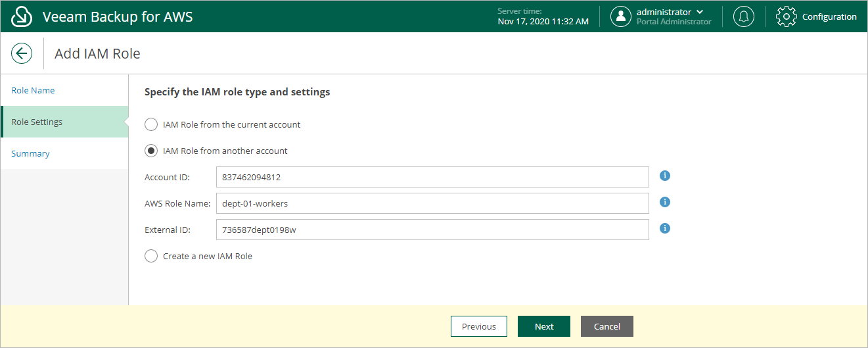Show info icon next to AWS Role Name

point(664,202)
